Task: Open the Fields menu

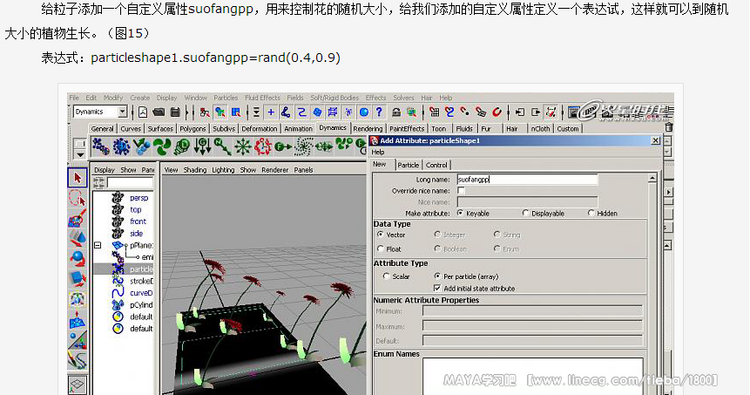Action: coord(295,98)
